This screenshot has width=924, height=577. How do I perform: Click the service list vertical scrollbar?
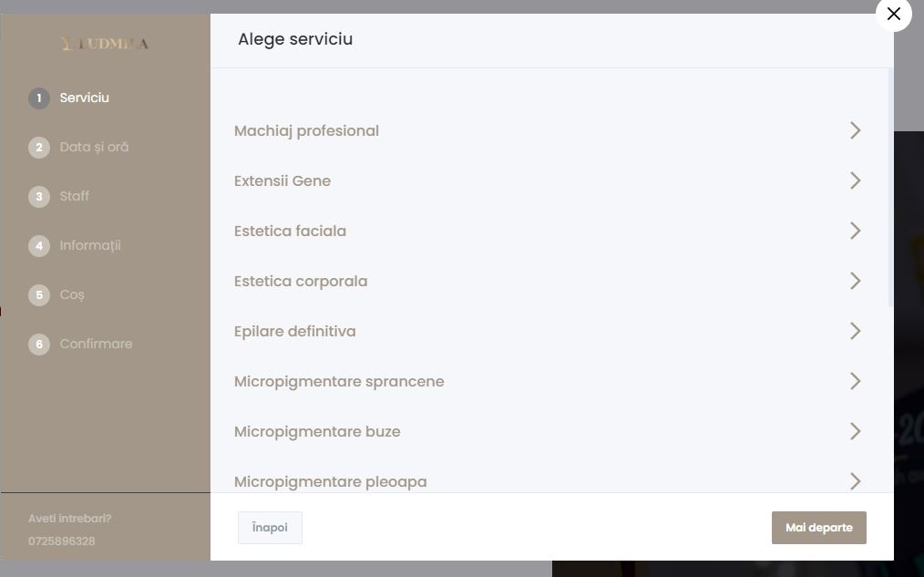[x=890, y=188]
